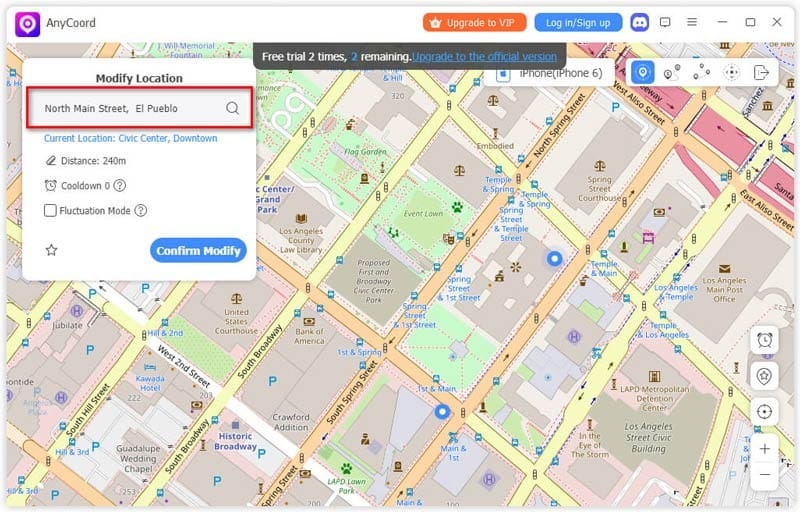
Task: Recenter map on current location
Action: pyautogui.click(x=765, y=411)
